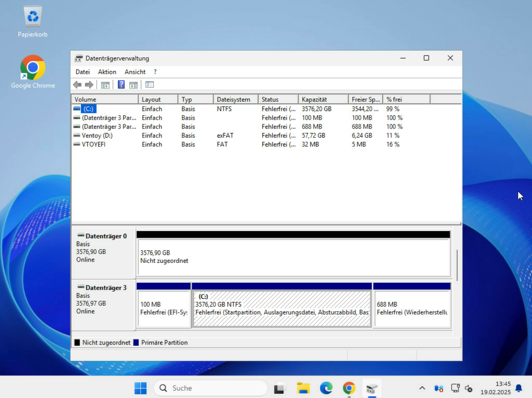Open Papierkorb desktop icon
532x398 pixels.
(x=33, y=22)
